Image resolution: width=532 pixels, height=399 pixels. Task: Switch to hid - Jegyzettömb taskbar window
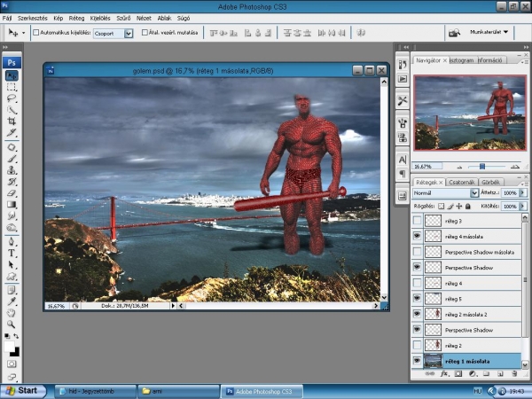(96, 391)
